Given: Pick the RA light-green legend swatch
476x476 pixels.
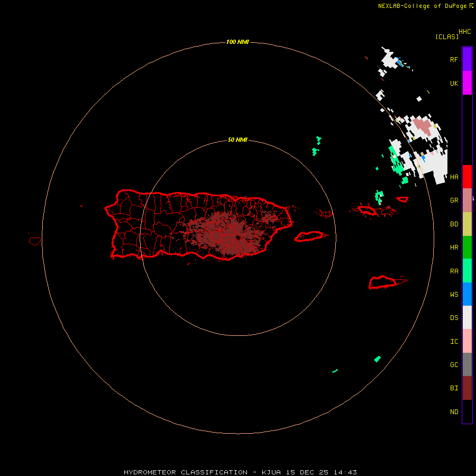Looking at the screenshot, I should (467, 271).
